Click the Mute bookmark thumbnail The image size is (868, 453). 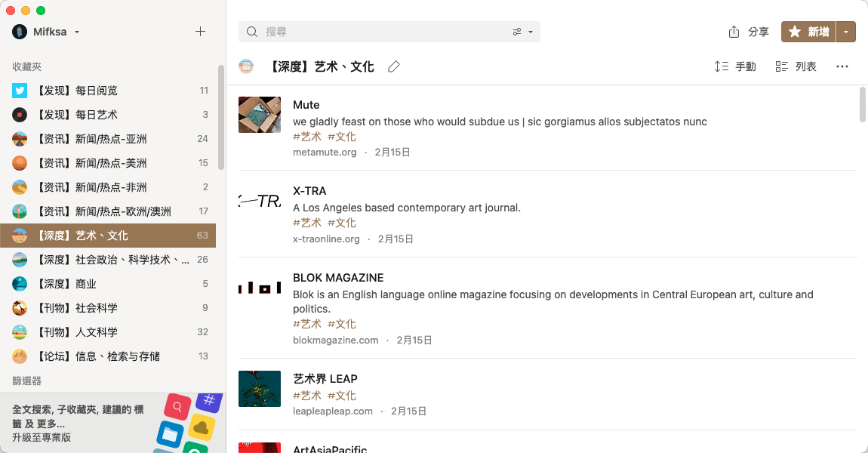click(260, 115)
